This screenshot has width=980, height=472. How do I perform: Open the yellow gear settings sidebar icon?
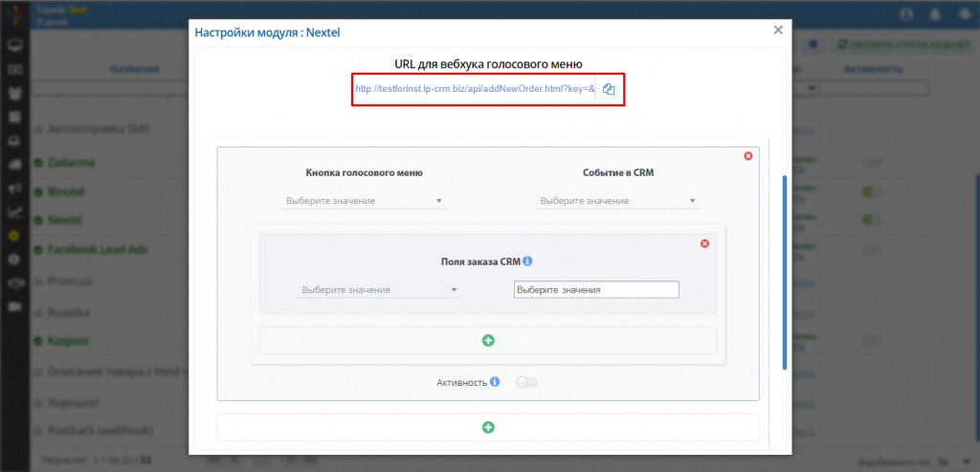click(15, 236)
